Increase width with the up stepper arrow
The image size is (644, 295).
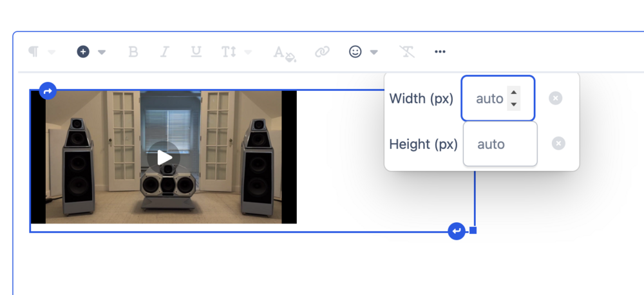click(513, 92)
